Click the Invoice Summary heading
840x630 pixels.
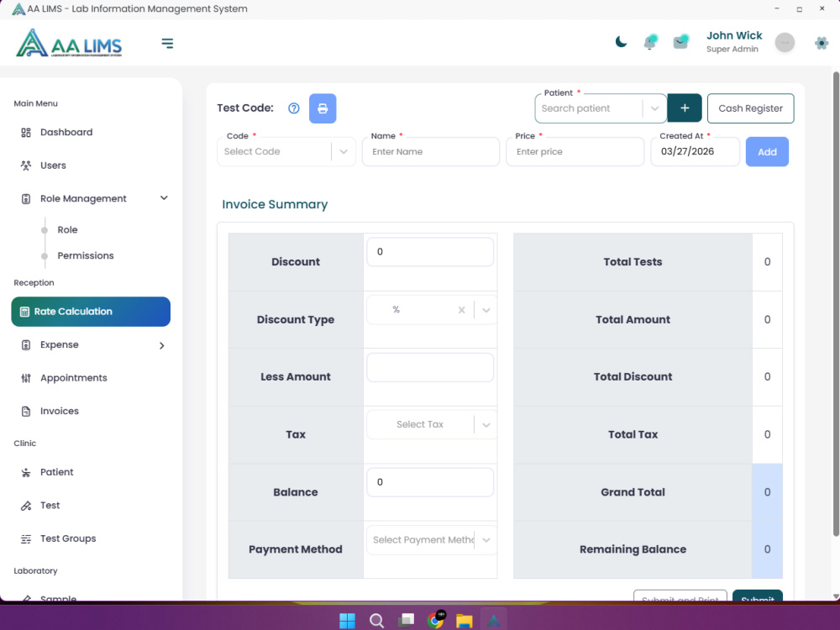click(275, 205)
